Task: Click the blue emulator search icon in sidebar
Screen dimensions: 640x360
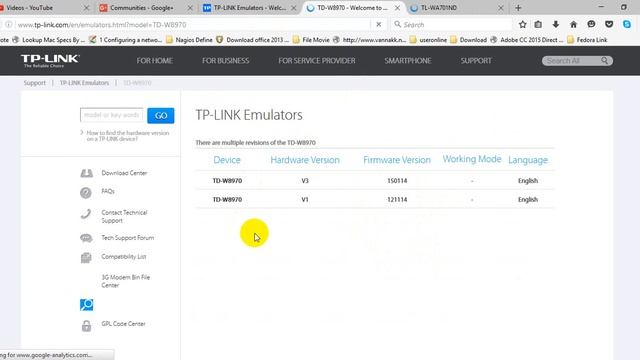Action: (x=87, y=304)
